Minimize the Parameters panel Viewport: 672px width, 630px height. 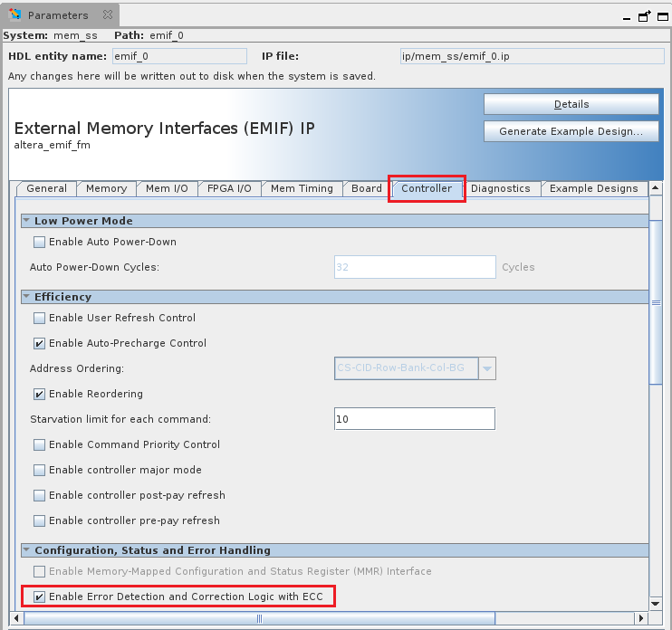click(626, 16)
